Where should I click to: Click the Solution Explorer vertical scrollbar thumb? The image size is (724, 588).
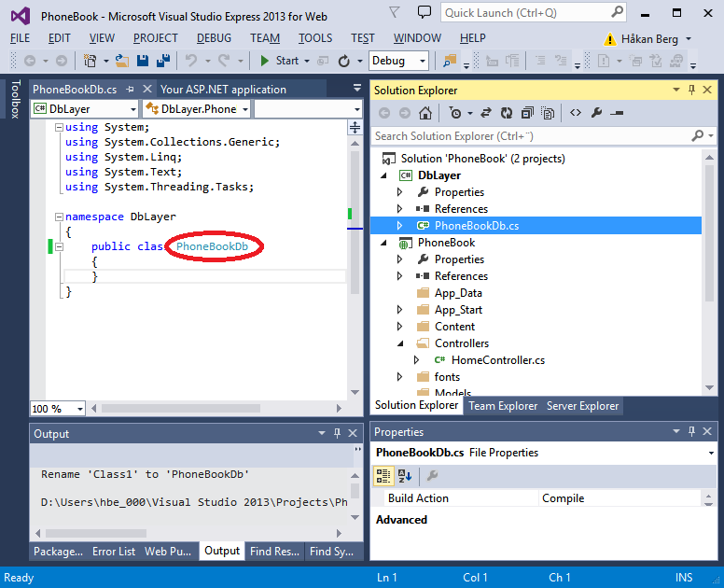click(709, 233)
